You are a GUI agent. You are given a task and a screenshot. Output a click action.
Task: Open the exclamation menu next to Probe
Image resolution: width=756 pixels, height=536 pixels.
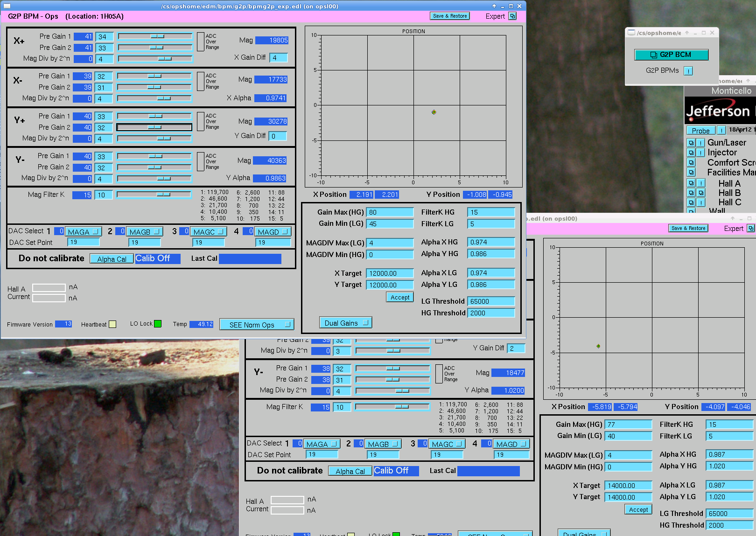point(721,131)
